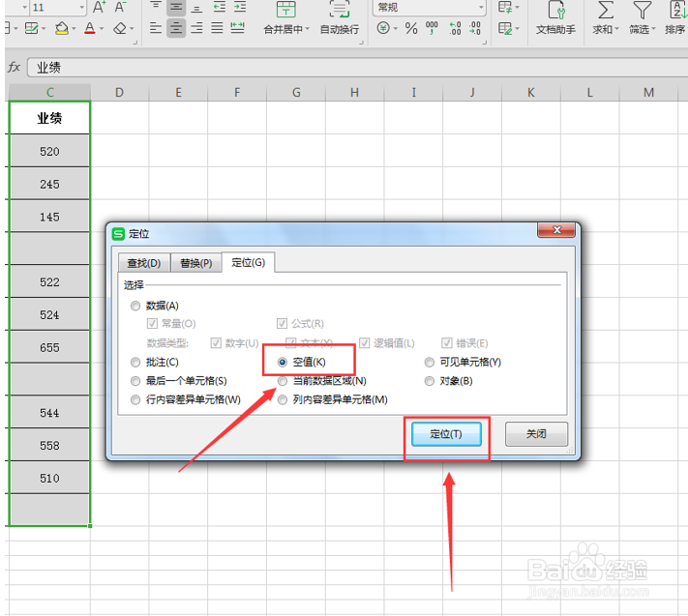The width and height of the screenshot is (688, 616).
Task: Align text to vertical middle
Action: click(176, 7)
